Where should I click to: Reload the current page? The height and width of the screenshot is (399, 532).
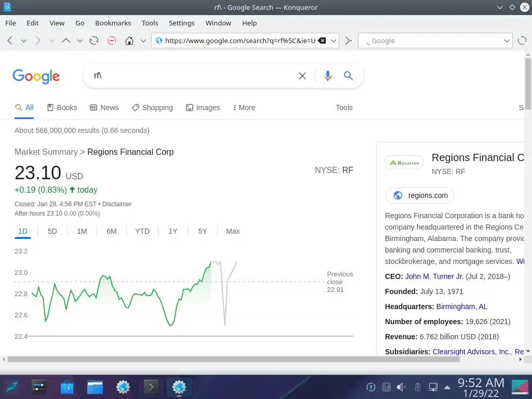coord(94,41)
